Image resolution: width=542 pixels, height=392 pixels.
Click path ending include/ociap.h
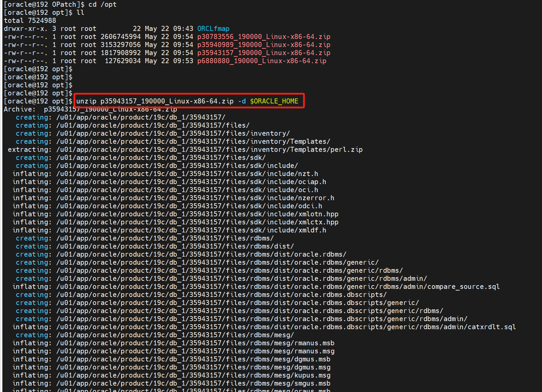191,182
